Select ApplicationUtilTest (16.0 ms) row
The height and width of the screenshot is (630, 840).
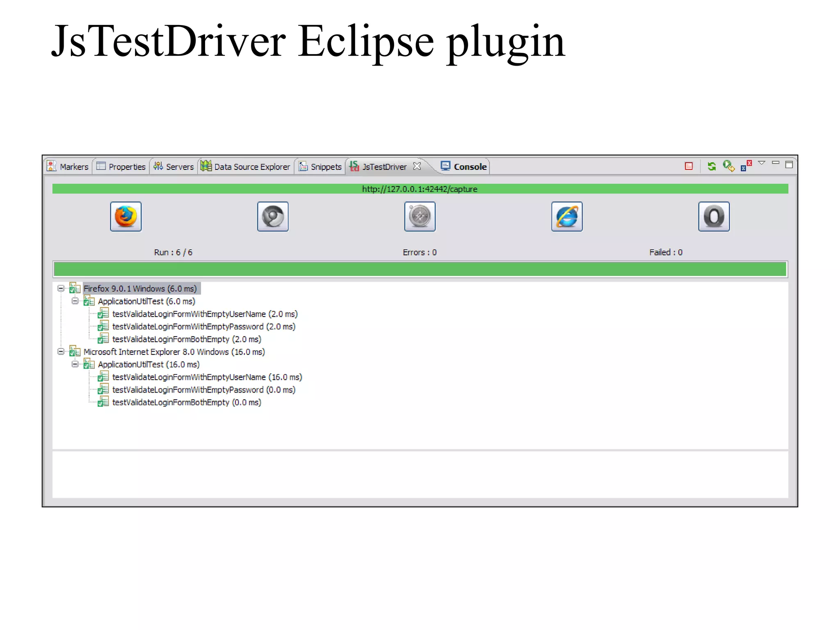[x=148, y=365]
